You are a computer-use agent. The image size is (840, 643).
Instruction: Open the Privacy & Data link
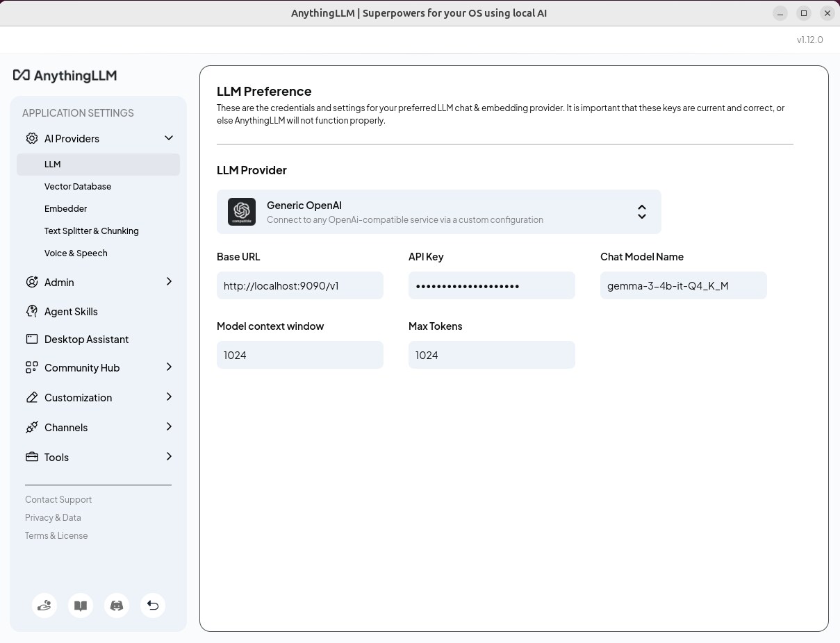pyautogui.click(x=53, y=517)
